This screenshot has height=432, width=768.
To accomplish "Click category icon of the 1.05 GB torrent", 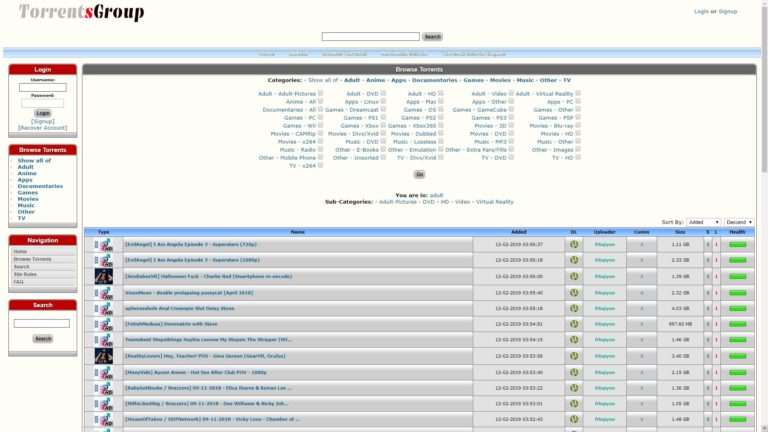I will pyautogui.click(x=103, y=404).
